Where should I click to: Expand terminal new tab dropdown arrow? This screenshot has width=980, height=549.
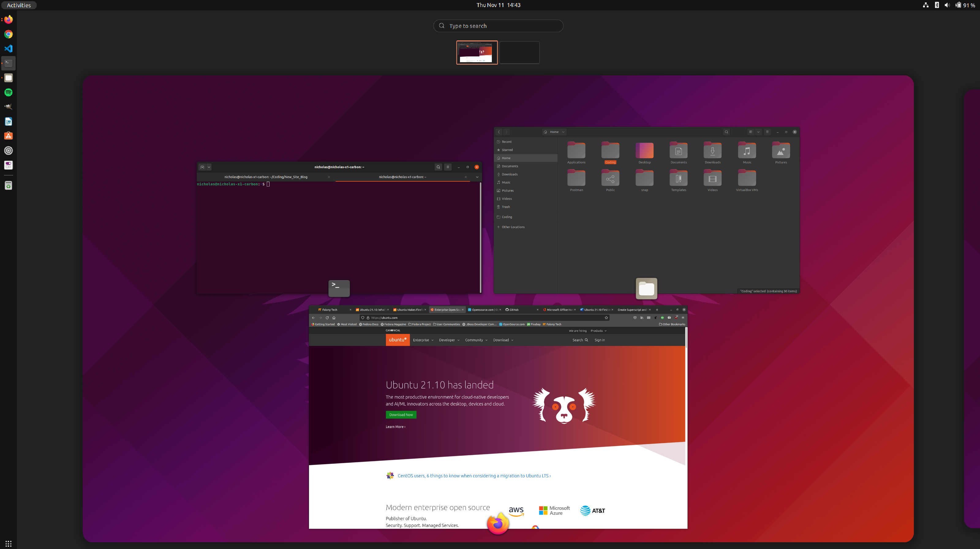coord(209,167)
